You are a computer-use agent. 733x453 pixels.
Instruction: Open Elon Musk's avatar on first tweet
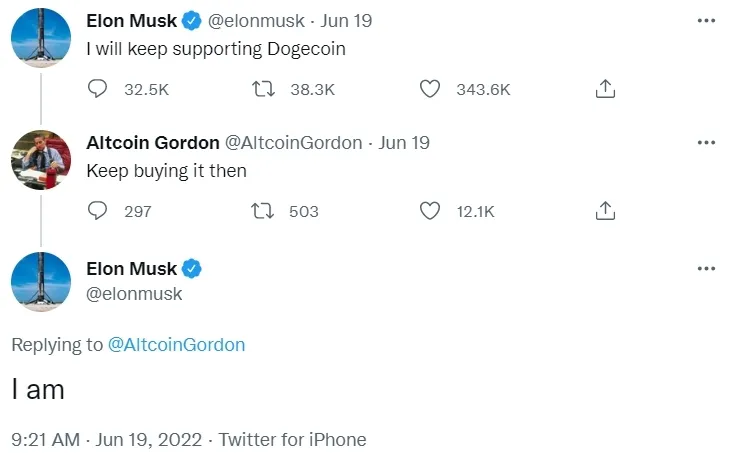[41, 39]
